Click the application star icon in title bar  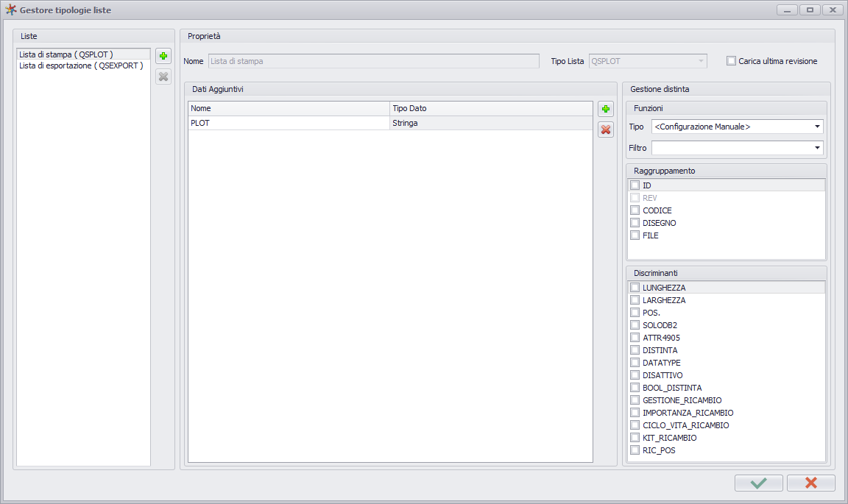coord(11,10)
